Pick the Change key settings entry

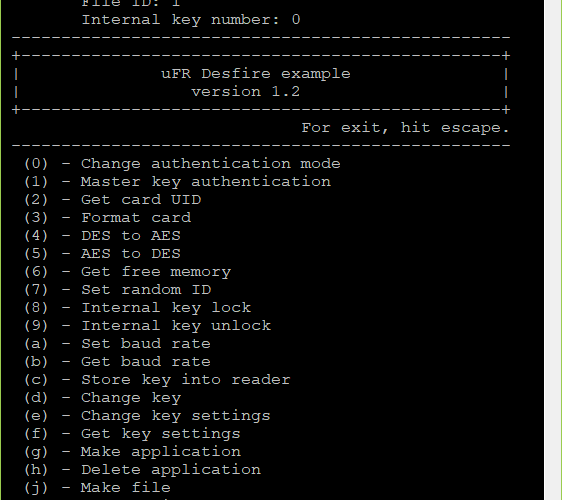coord(147,416)
